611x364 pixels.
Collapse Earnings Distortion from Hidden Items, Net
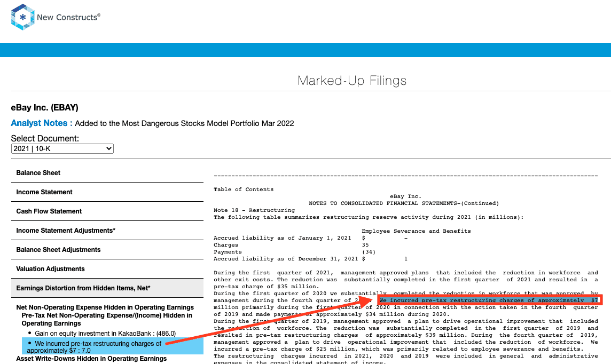point(107,288)
